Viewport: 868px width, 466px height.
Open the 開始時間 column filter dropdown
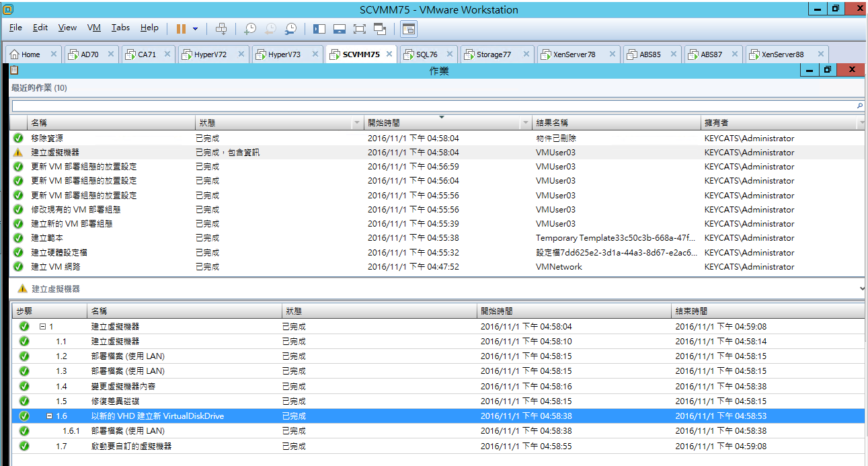pyautogui.click(x=526, y=123)
